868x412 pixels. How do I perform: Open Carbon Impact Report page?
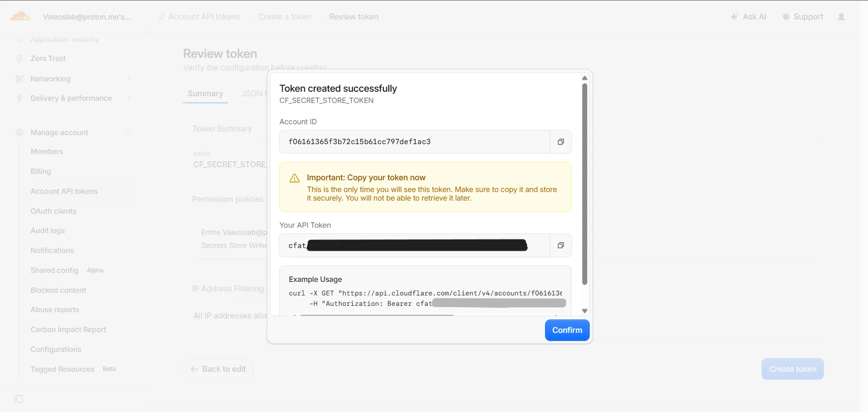[x=68, y=330]
